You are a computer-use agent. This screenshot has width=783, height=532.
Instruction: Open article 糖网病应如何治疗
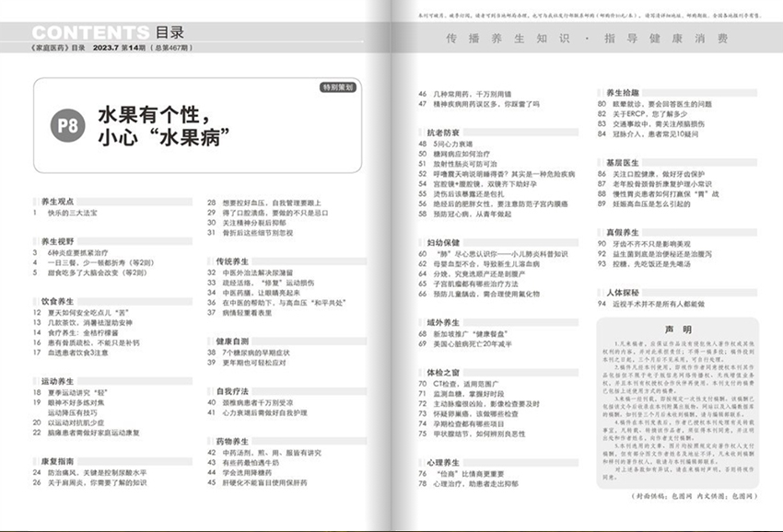tap(461, 155)
